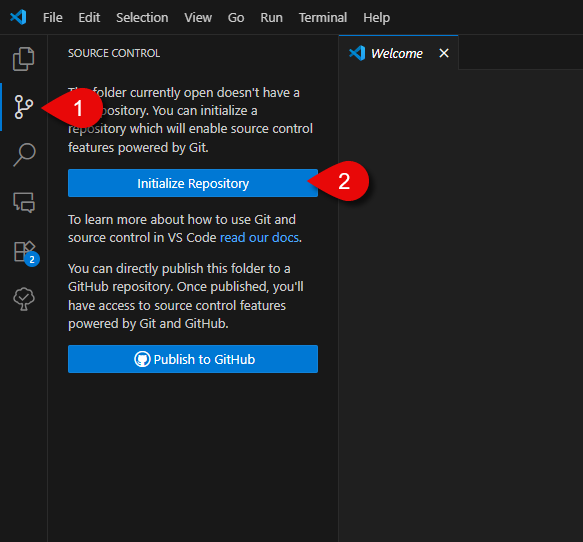Close the Welcome tab
This screenshot has width=583, height=542.
(444, 53)
